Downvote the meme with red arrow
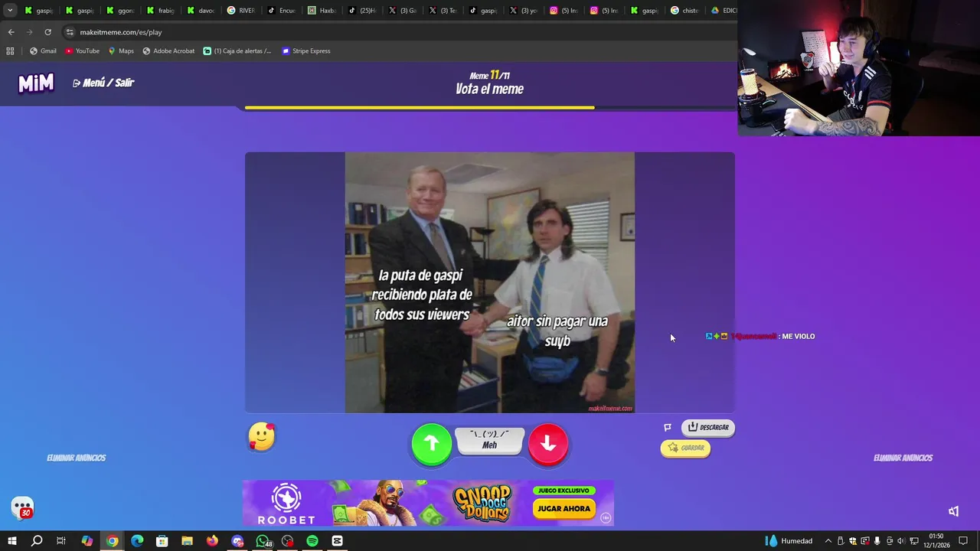Screen dimensions: 980x551 coord(548,444)
